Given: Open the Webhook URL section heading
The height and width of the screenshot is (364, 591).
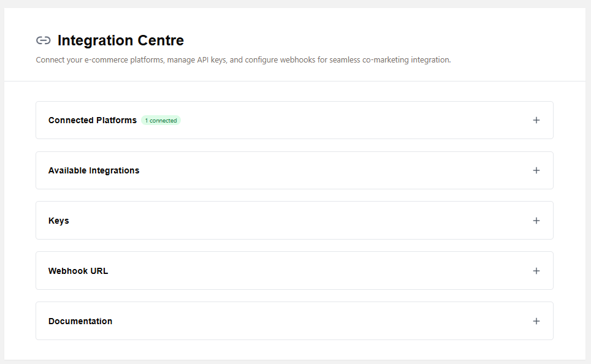Looking at the screenshot, I should point(78,271).
